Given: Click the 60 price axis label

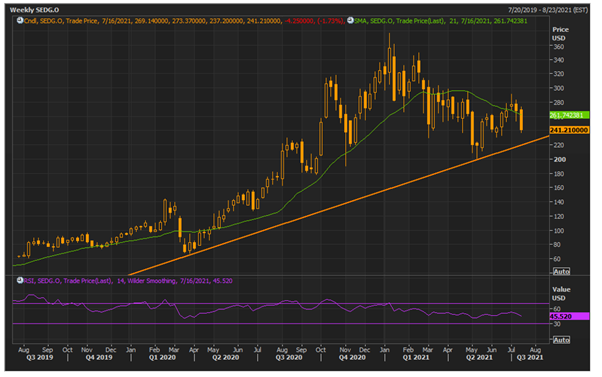Looking at the screenshot, I should coord(557,259).
